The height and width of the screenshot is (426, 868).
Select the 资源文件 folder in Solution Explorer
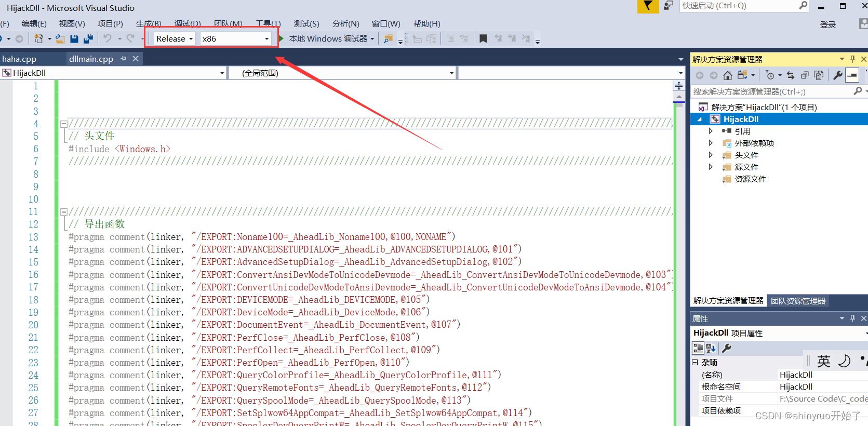750,179
